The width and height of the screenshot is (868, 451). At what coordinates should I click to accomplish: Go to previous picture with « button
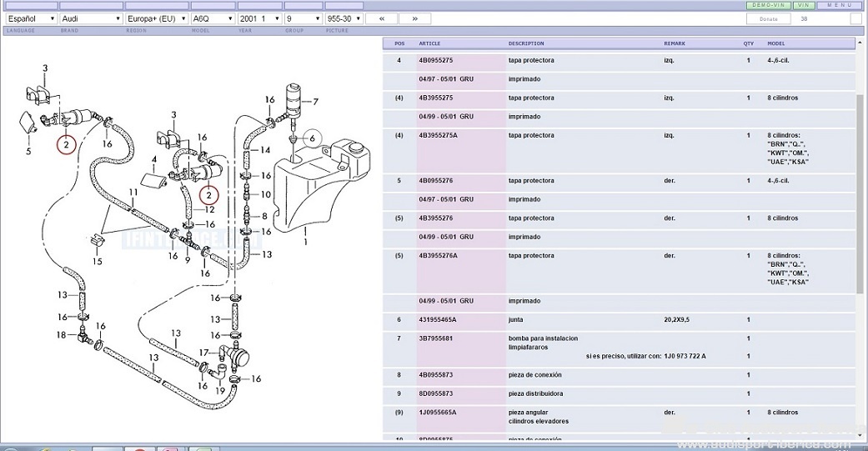[x=381, y=18]
